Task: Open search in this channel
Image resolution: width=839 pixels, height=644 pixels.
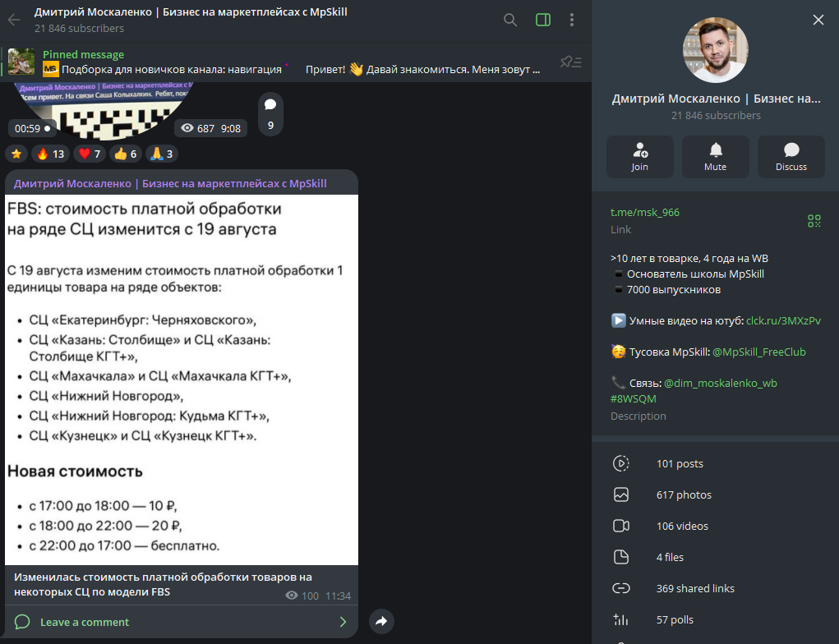Action: [510, 21]
